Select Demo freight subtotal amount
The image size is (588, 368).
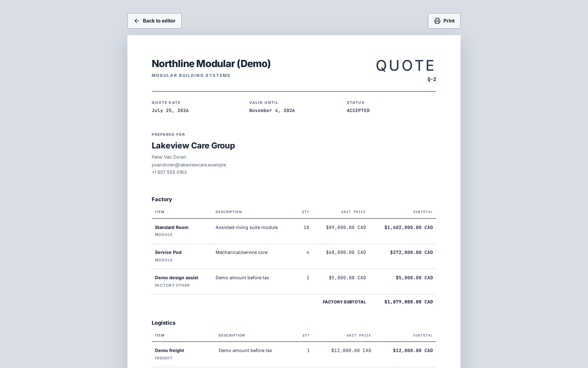point(413,351)
